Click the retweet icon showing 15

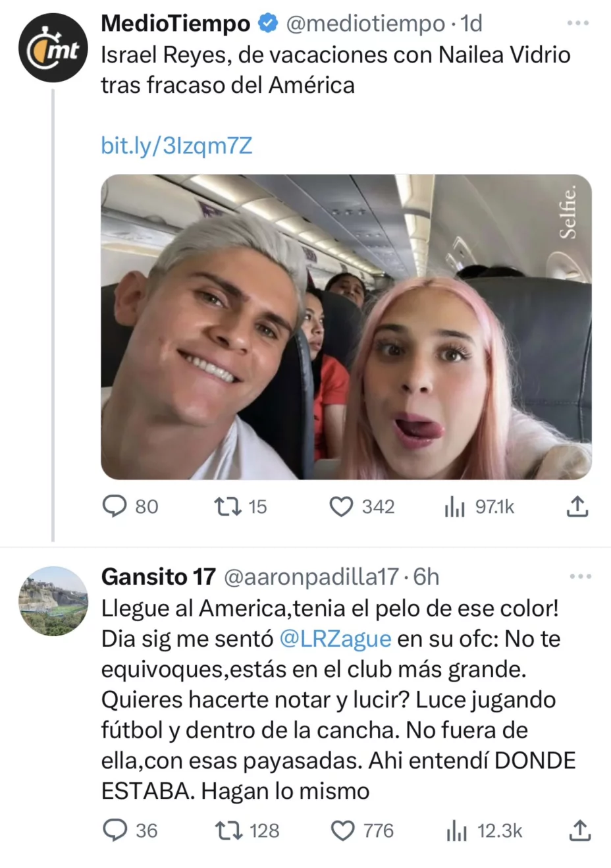228,506
